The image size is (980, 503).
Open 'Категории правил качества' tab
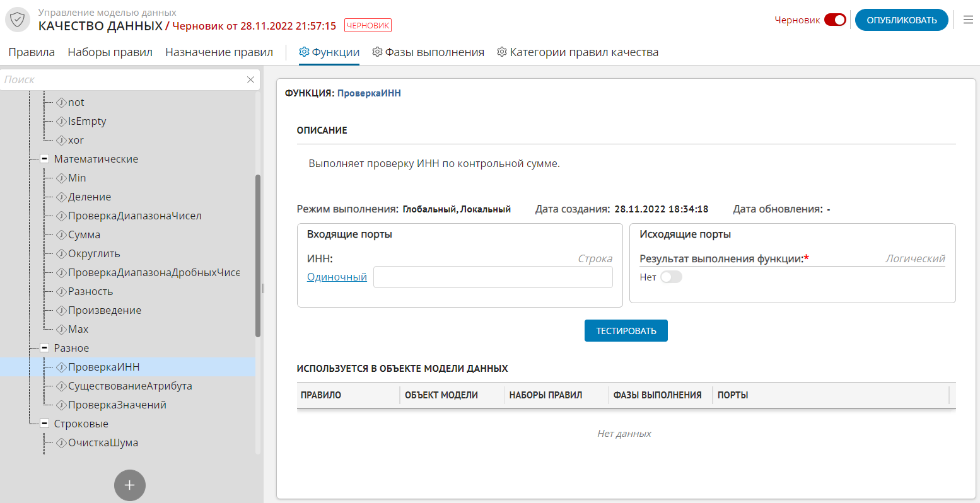point(578,52)
